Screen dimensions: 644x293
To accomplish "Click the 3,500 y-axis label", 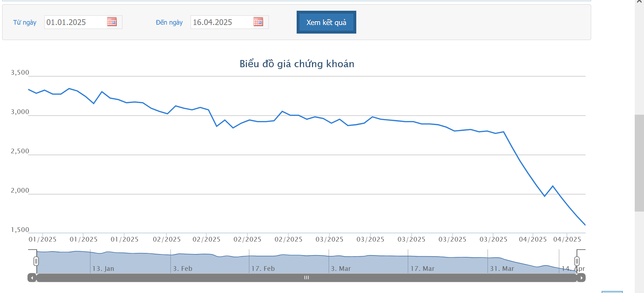I will coord(20,73).
